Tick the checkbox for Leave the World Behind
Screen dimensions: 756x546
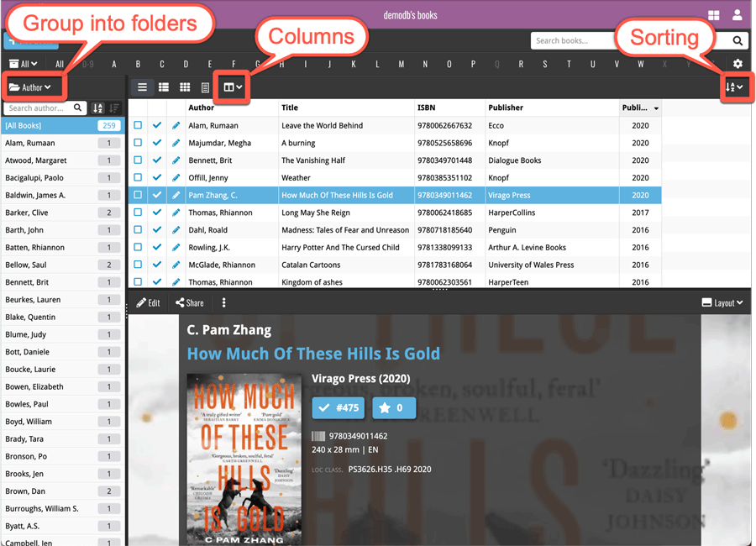point(139,125)
